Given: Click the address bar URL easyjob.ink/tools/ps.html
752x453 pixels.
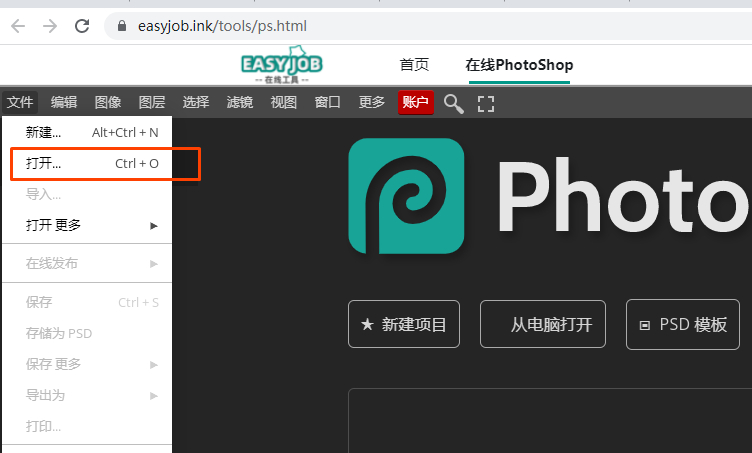Looking at the screenshot, I should [x=222, y=26].
